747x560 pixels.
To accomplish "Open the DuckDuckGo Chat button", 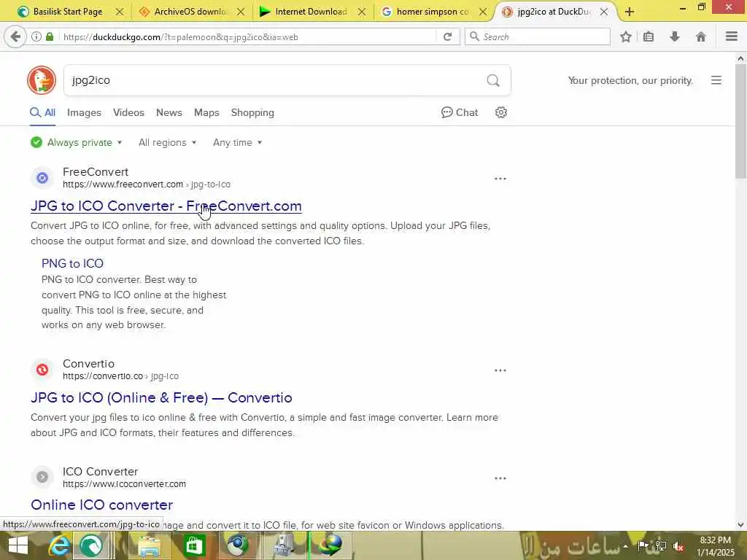I will point(460,112).
